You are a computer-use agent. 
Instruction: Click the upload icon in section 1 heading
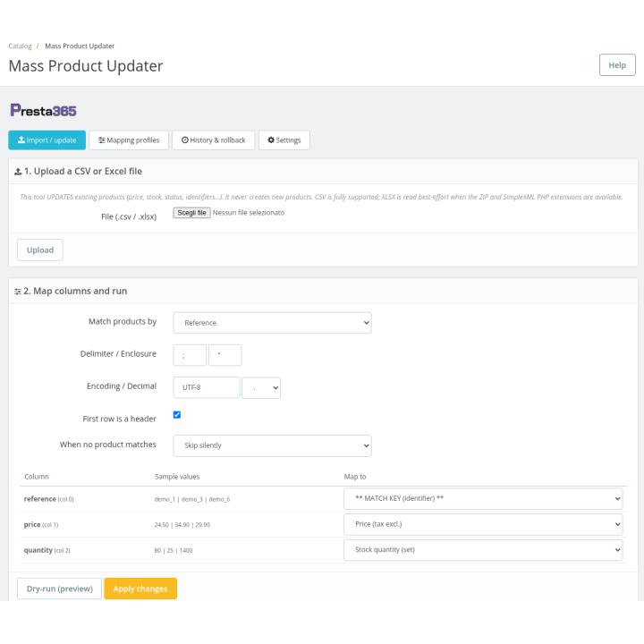pyautogui.click(x=18, y=172)
